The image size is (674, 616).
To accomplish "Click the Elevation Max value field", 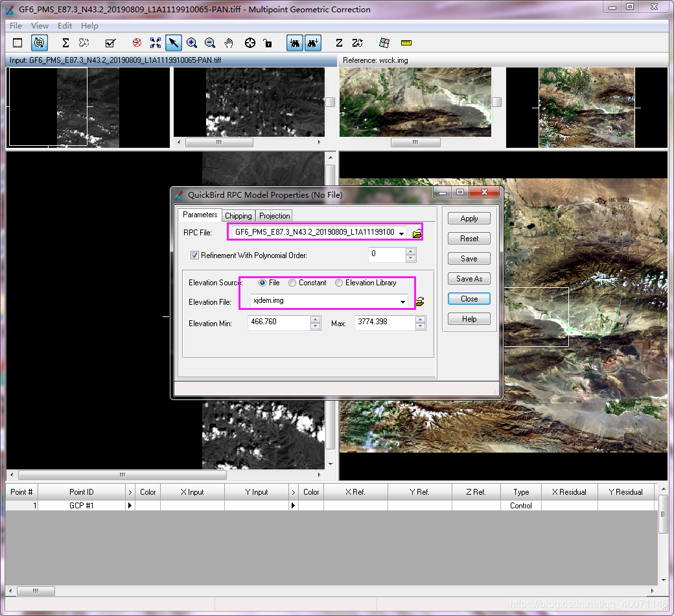I will pyautogui.click(x=385, y=322).
